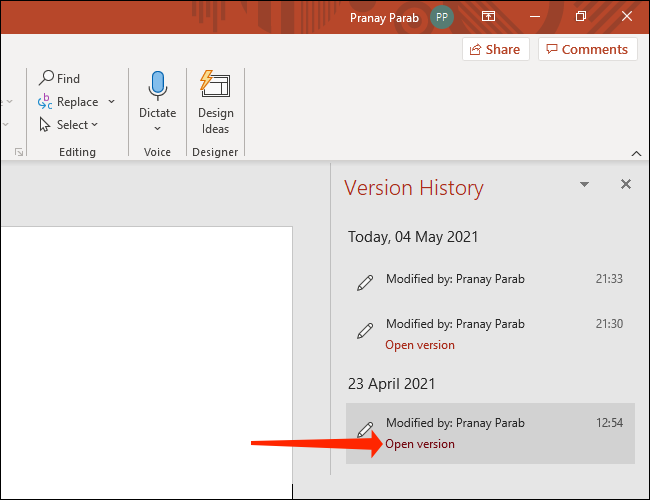
Task: Collapse the ribbon with the chevron
Action: [635, 153]
